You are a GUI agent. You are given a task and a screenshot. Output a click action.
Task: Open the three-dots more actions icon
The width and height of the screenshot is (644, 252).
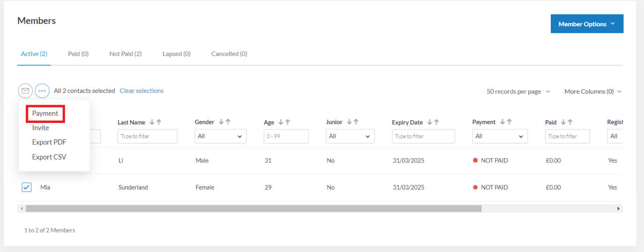click(x=42, y=91)
